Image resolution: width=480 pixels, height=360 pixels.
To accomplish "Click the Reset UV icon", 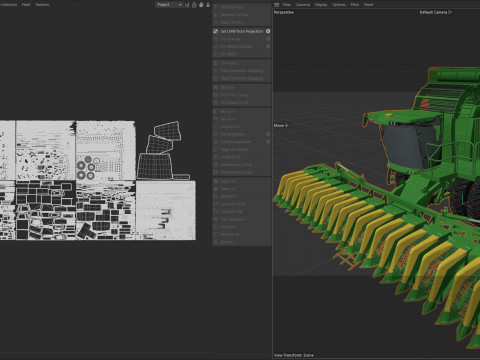I will pos(216,197).
